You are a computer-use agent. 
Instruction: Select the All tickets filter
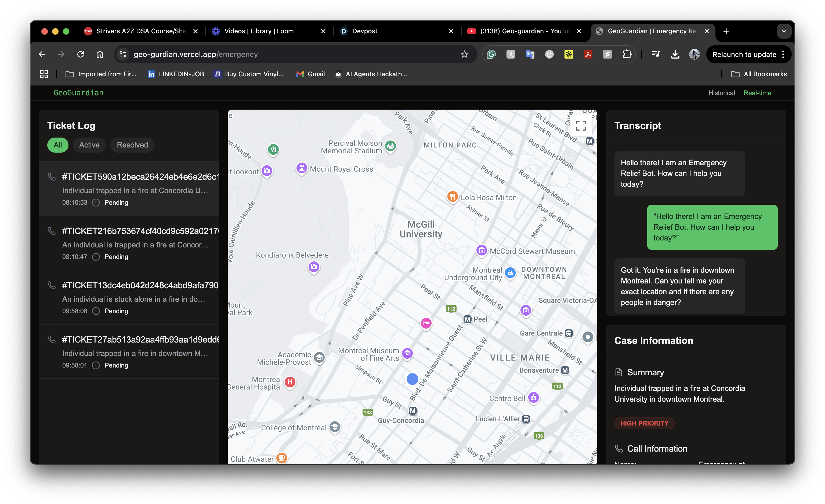57,145
